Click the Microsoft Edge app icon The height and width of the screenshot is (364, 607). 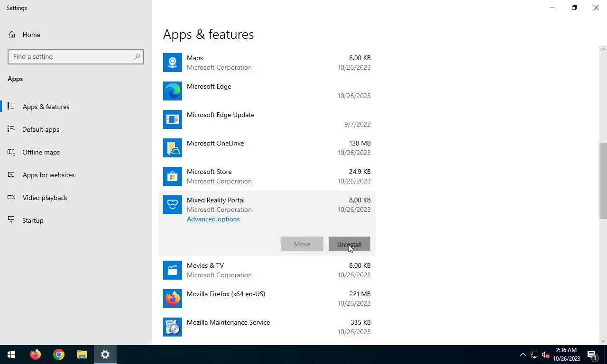tap(173, 91)
